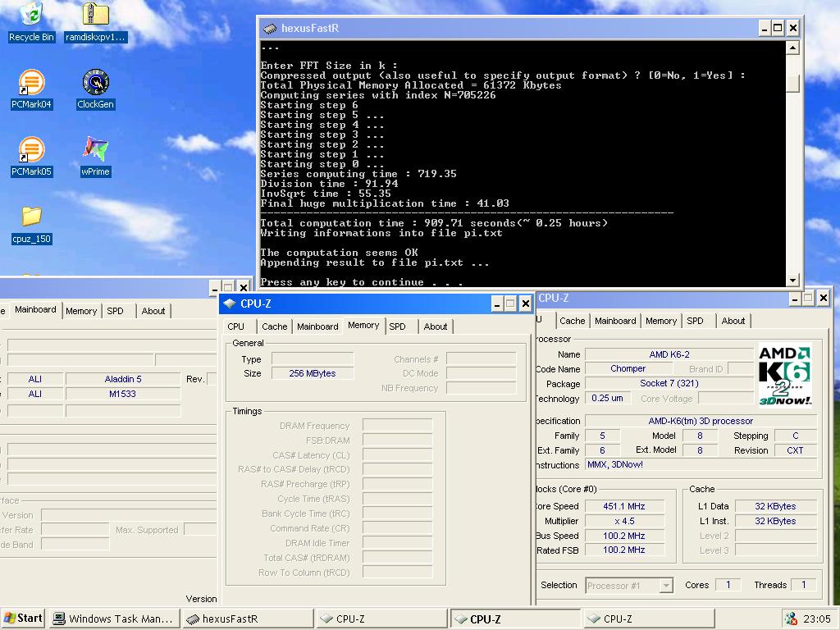Select the first CPU-Z taskbar button

(381, 619)
